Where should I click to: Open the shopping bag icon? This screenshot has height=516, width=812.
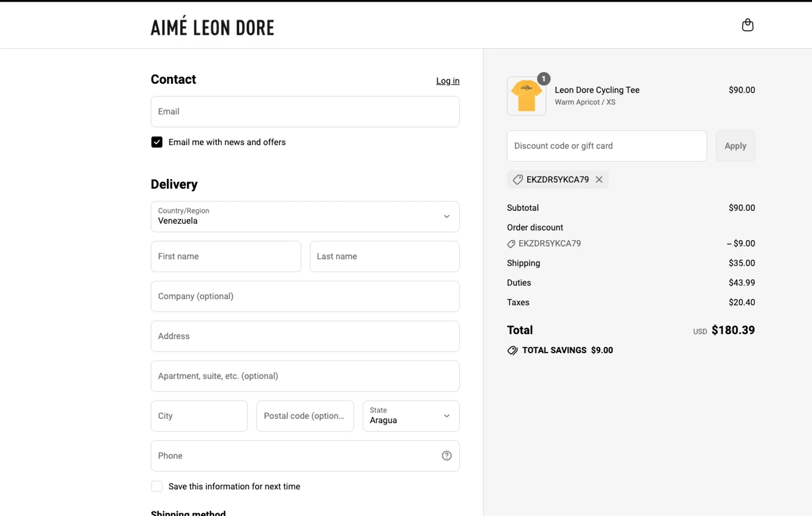(748, 25)
